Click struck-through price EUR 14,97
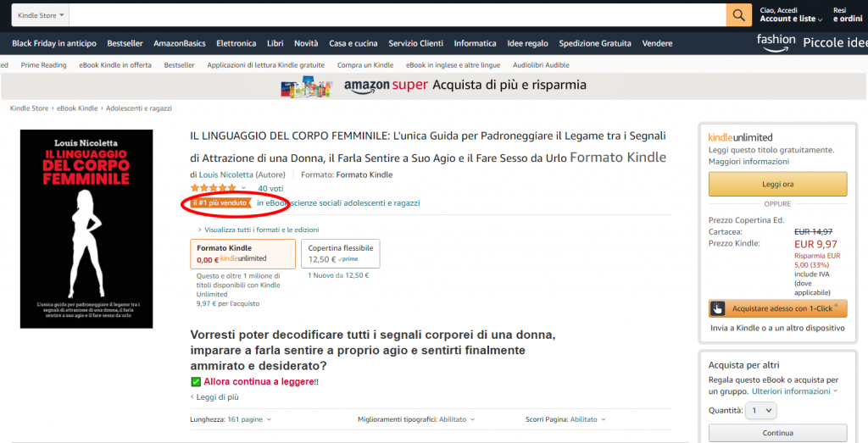Viewport: 868px width, 443px height. pyautogui.click(x=813, y=232)
